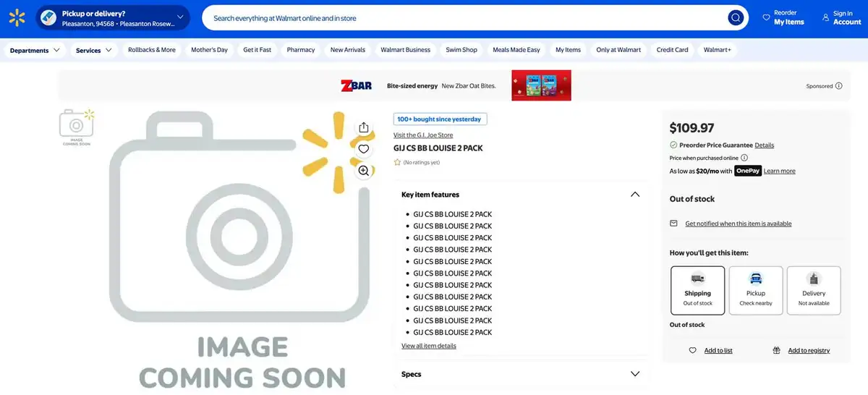Click the Sponsored info icon
Image resolution: width=868 pixels, height=395 pixels.
tap(839, 86)
